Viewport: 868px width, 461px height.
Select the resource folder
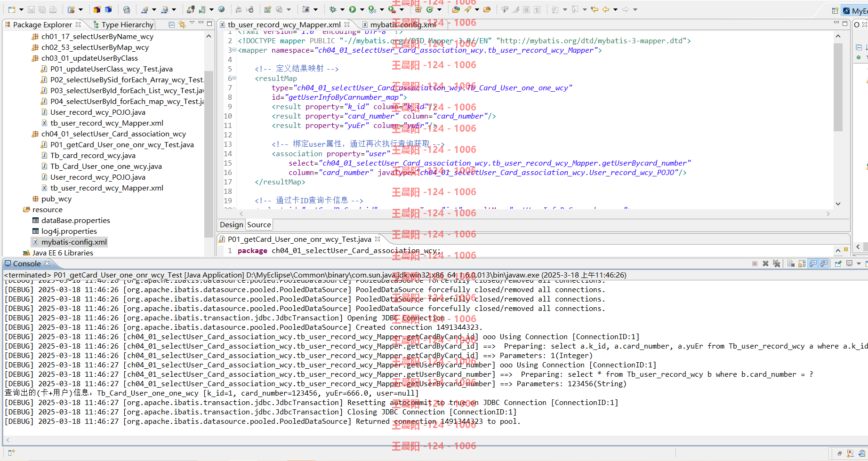point(47,209)
